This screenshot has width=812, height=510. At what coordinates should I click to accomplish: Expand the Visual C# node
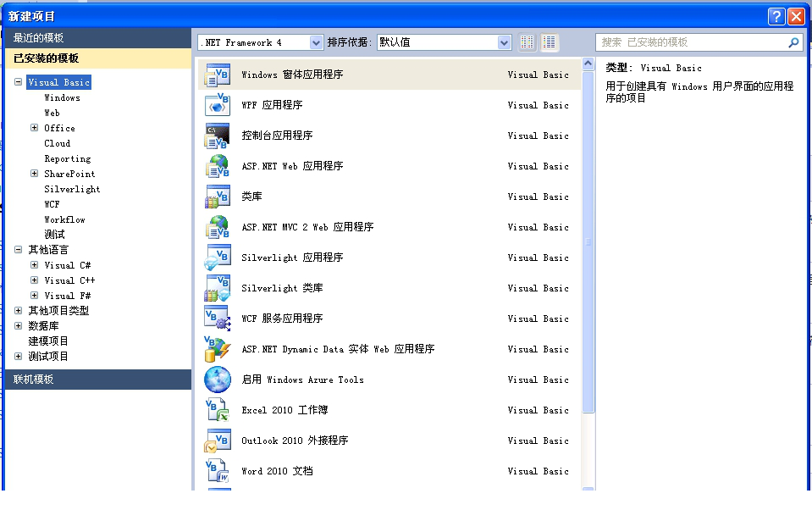tap(34, 265)
